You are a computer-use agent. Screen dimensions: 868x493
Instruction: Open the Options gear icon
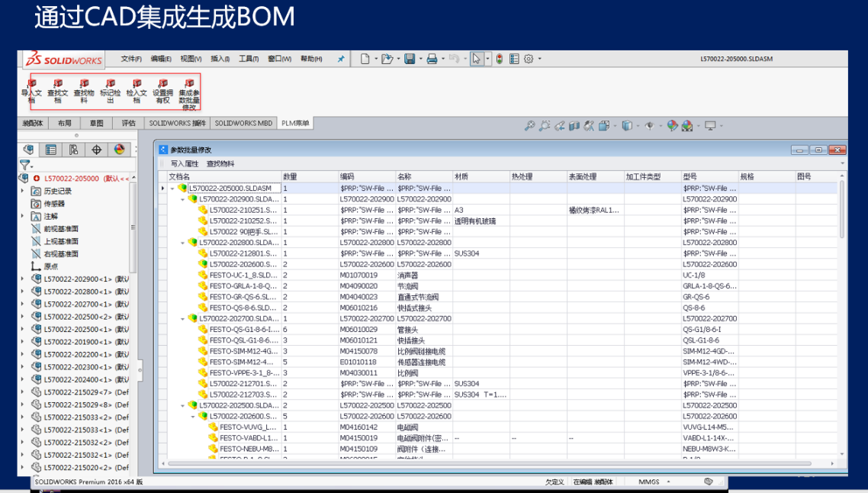click(529, 59)
